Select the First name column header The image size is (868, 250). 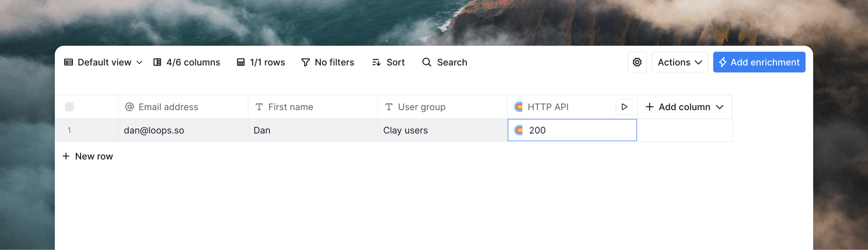pyautogui.click(x=313, y=107)
